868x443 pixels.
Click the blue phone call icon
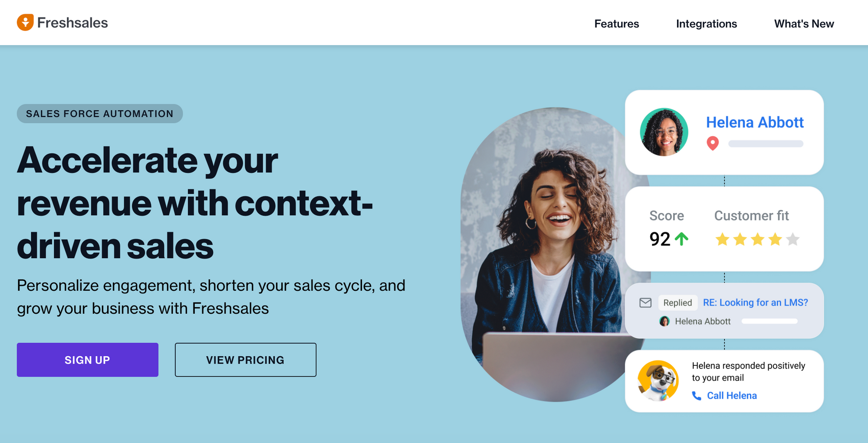(697, 396)
